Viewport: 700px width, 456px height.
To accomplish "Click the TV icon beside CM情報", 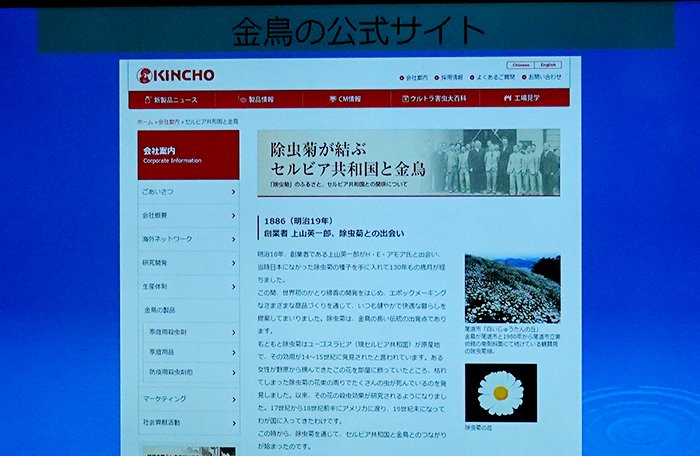I will point(331,100).
